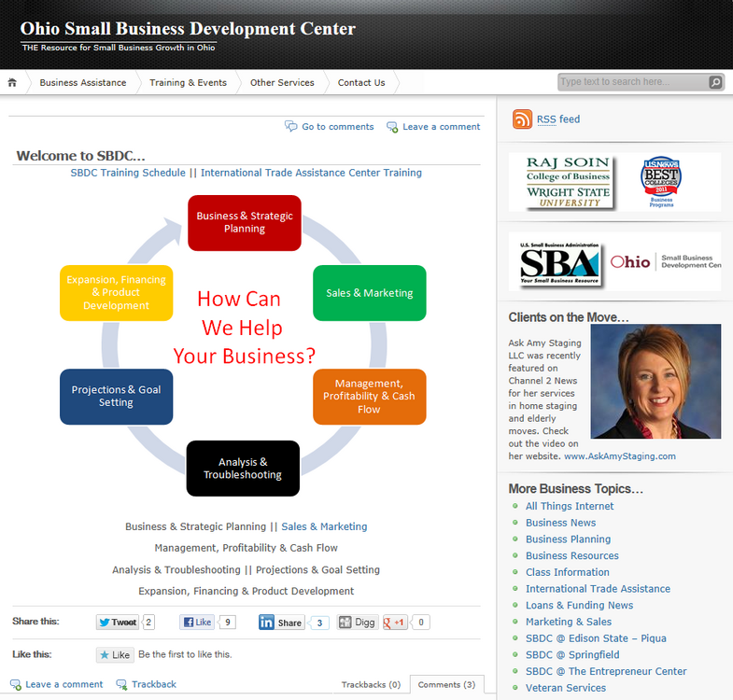Click the Facebook like count showing 9
Viewport: 733px width, 700px height.
click(227, 622)
